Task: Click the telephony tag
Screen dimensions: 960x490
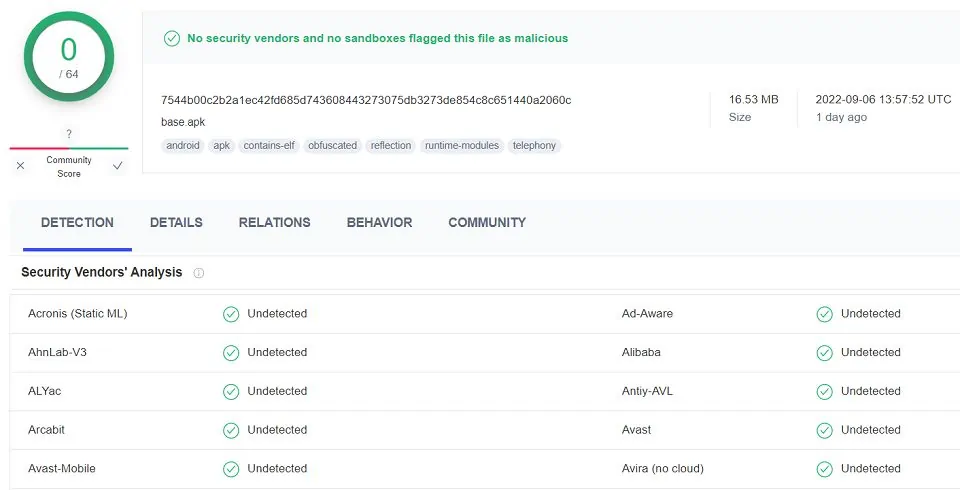Action: pos(534,146)
